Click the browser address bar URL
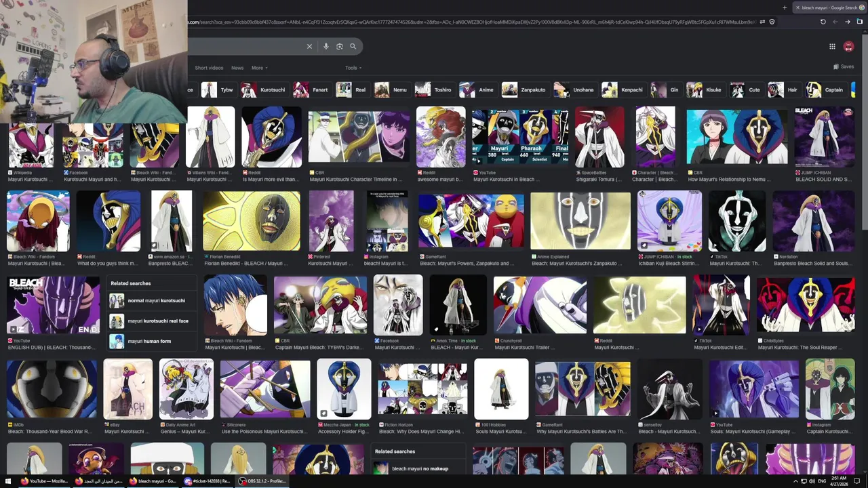This screenshot has width=868, height=488. point(471,22)
